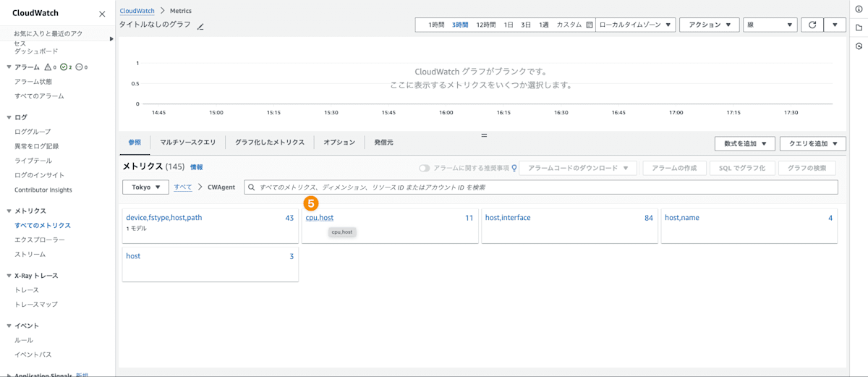Select the カスタム time range

[x=569, y=25]
